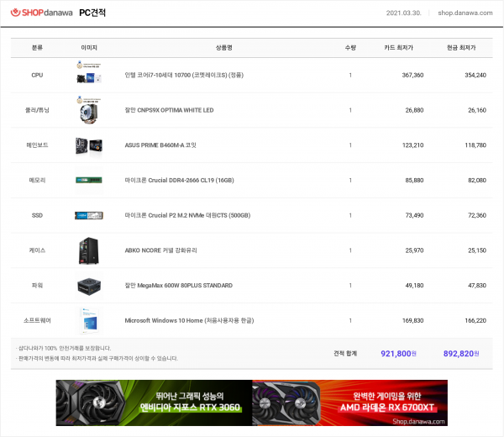The width and height of the screenshot is (504, 437).
Task: Click the '견적 합계' total label
Action: (345, 354)
